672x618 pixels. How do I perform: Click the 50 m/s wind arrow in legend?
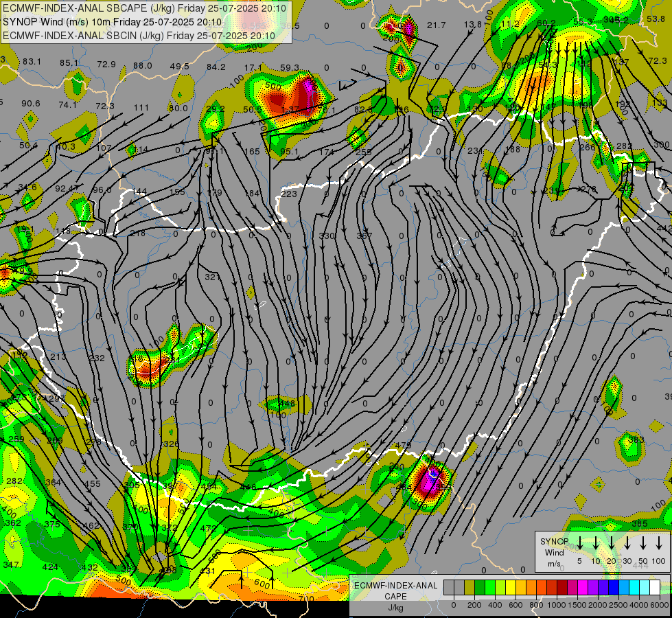pos(643,543)
